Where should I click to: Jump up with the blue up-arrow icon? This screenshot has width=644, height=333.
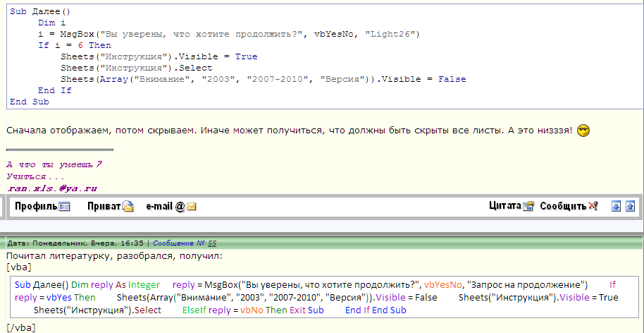pyautogui.click(x=630, y=206)
